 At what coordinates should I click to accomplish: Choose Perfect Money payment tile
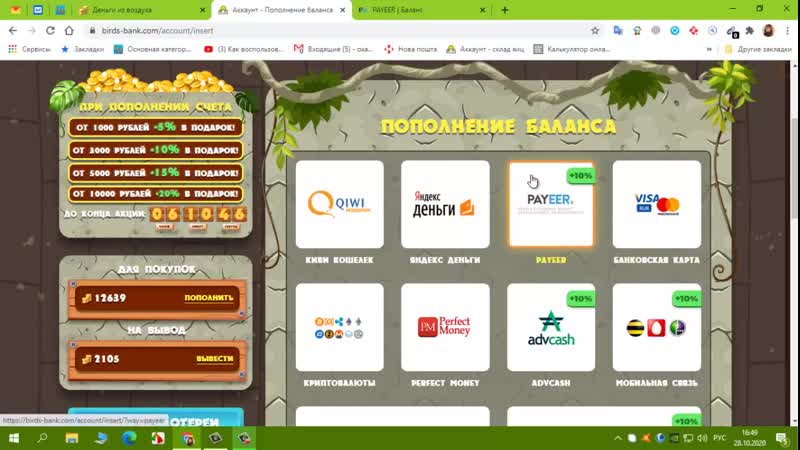(x=445, y=327)
